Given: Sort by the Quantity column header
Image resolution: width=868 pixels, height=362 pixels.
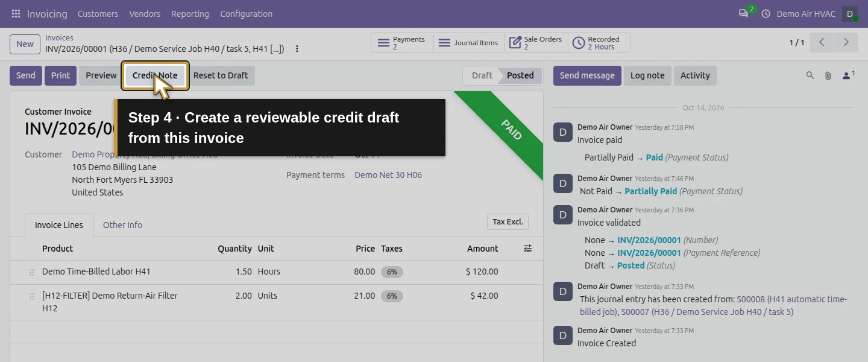Looking at the screenshot, I should pyautogui.click(x=234, y=249).
